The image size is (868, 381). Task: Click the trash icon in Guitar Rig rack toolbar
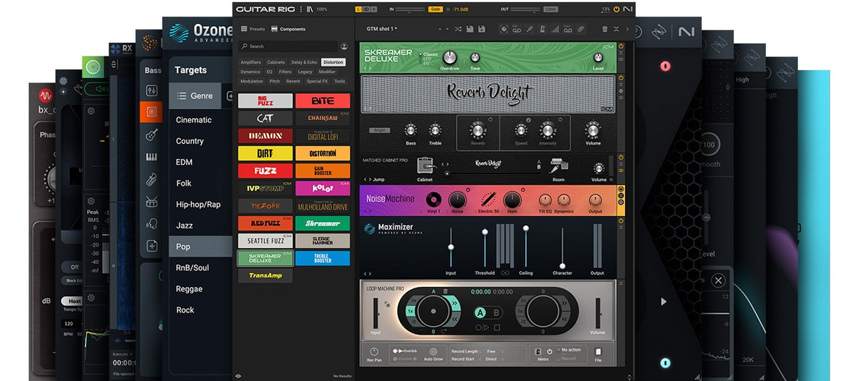coord(605,29)
